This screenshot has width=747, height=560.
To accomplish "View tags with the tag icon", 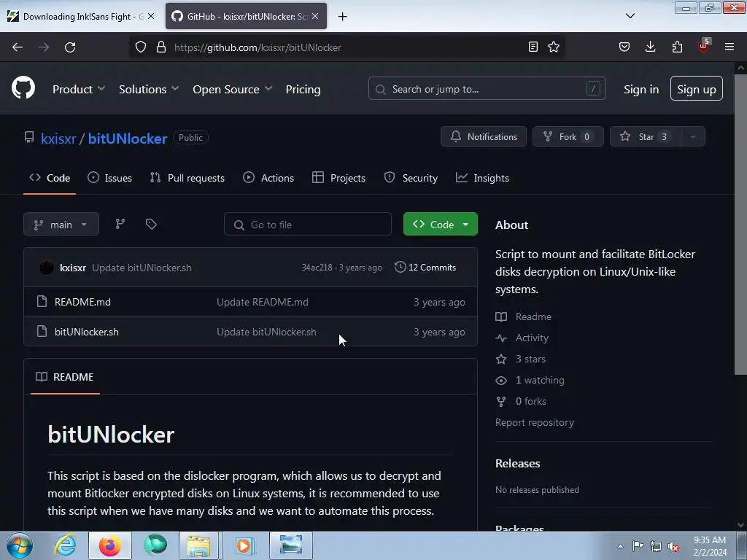I will (151, 224).
